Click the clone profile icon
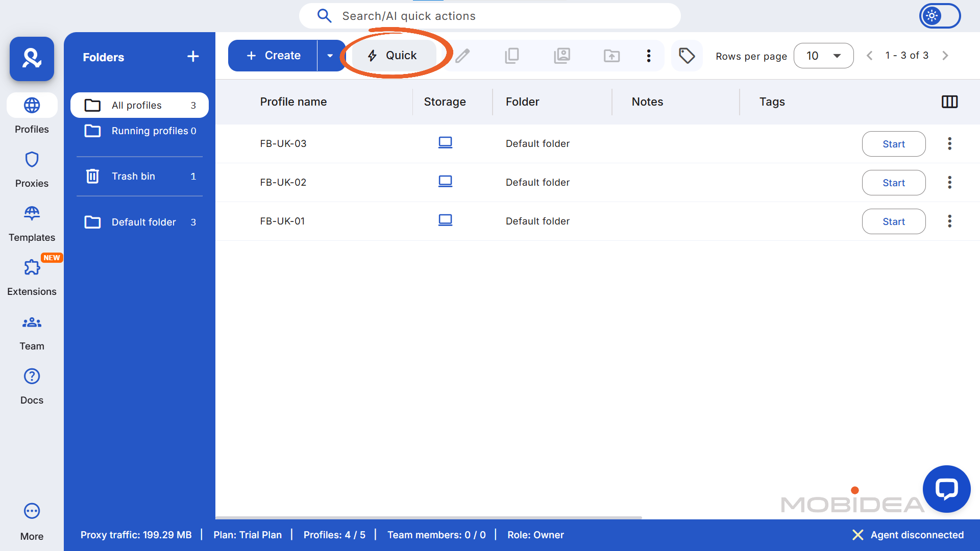 pos(511,56)
